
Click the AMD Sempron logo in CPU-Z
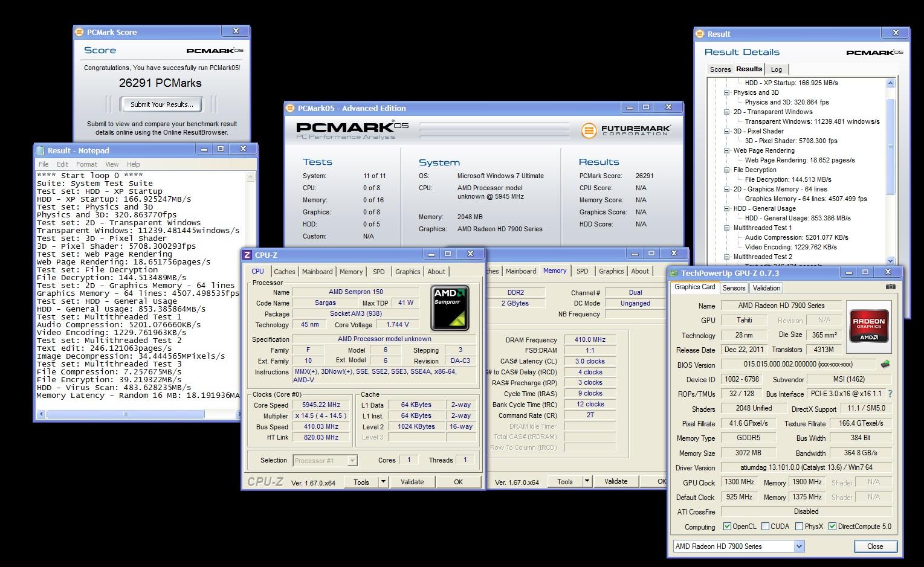click(450, 309)
